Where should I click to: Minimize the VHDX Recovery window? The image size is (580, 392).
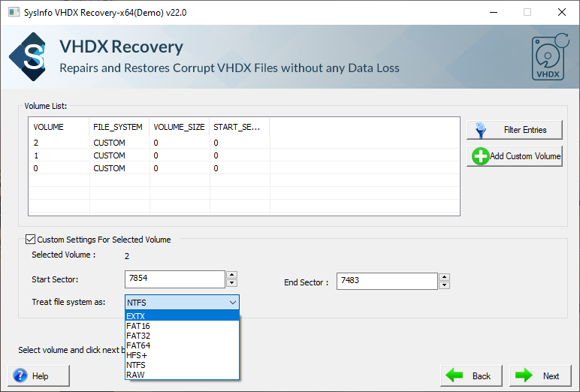pyautogui.click(x=494, y=12)
